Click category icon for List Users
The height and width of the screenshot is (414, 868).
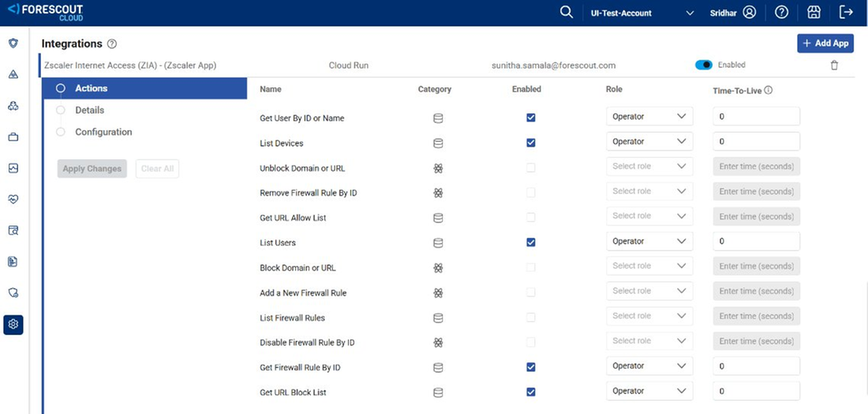pyautogui.click(x=438, y=243)
